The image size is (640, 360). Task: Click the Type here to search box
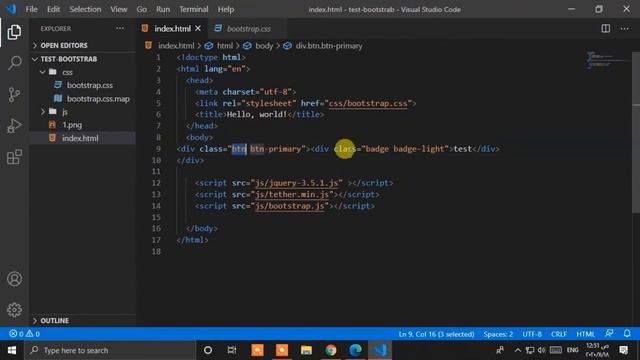tap(110, 350)
